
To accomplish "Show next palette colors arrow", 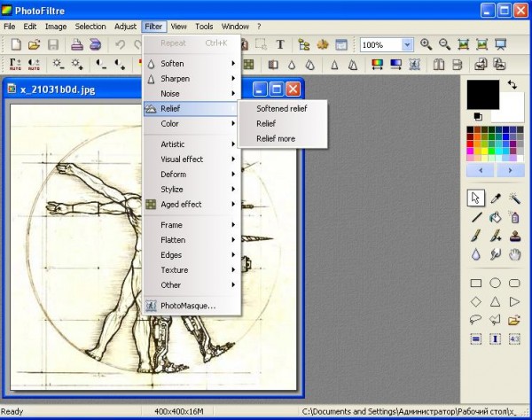I will [511, 170].
